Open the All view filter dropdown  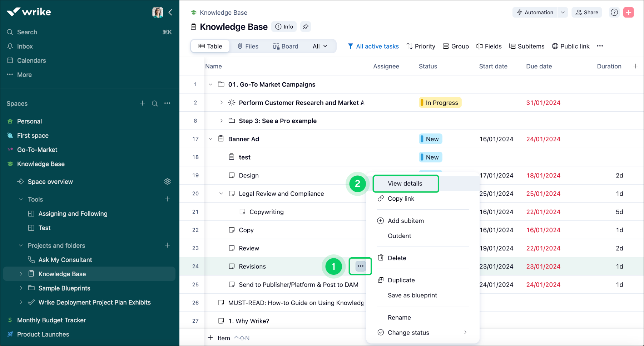pyautogui.click(x=319, y=46)
